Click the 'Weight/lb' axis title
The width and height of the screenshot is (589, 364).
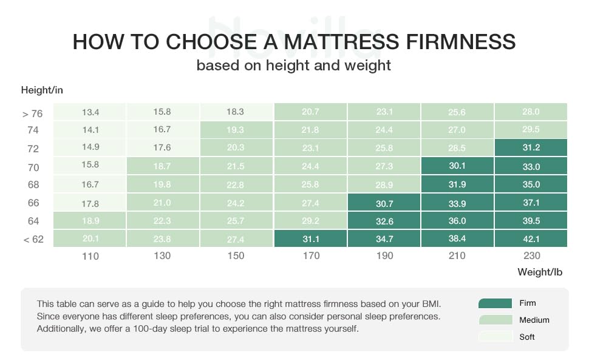[x=540, y=272]
